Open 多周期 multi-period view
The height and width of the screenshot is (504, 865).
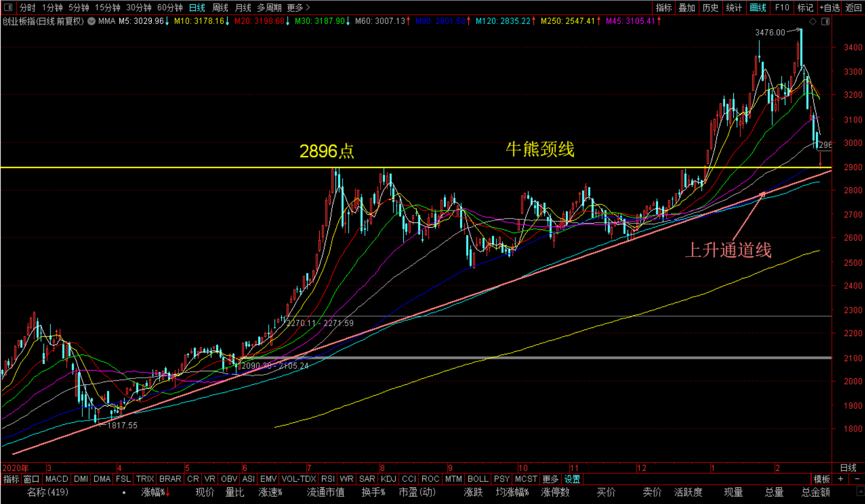click(269, 8)
